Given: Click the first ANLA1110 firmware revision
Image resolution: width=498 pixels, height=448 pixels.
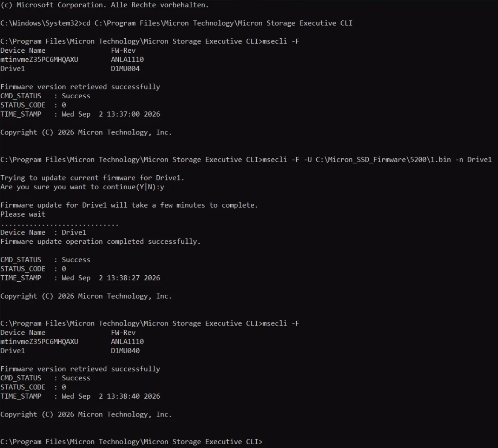Looking at the screenshot, I should click(127, 60).
